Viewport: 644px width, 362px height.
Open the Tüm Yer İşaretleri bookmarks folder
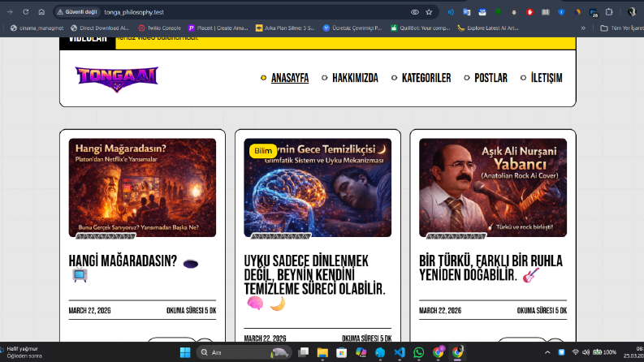click(x=622, y=28)
